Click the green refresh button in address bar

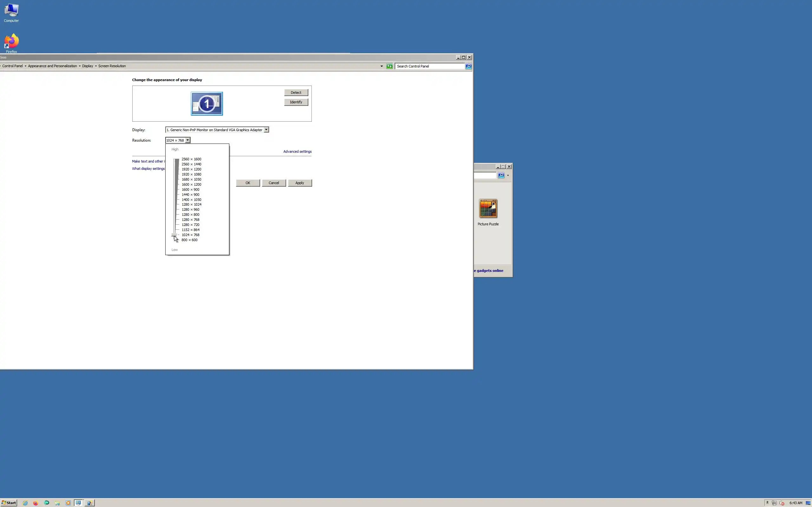[x=389, y=66]
